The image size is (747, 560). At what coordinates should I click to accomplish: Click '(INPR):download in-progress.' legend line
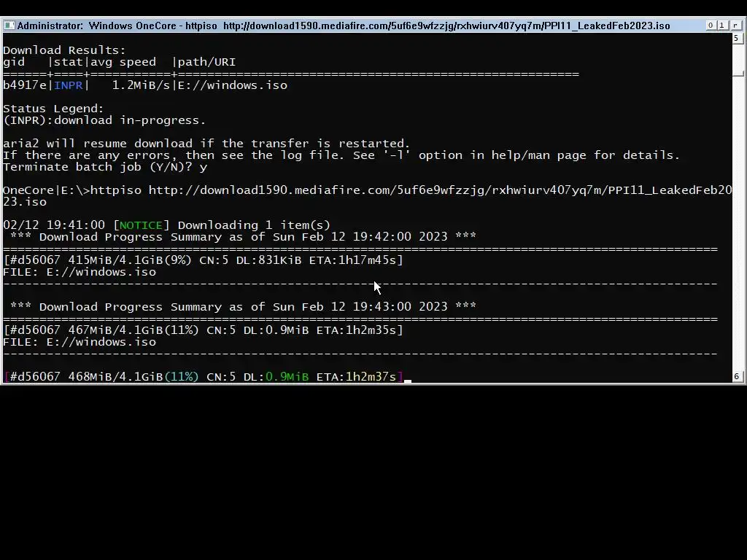click(x=104, y=120)
